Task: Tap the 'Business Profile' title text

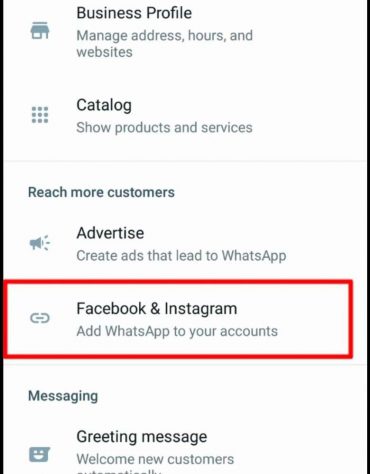Action: click(134, 13)
